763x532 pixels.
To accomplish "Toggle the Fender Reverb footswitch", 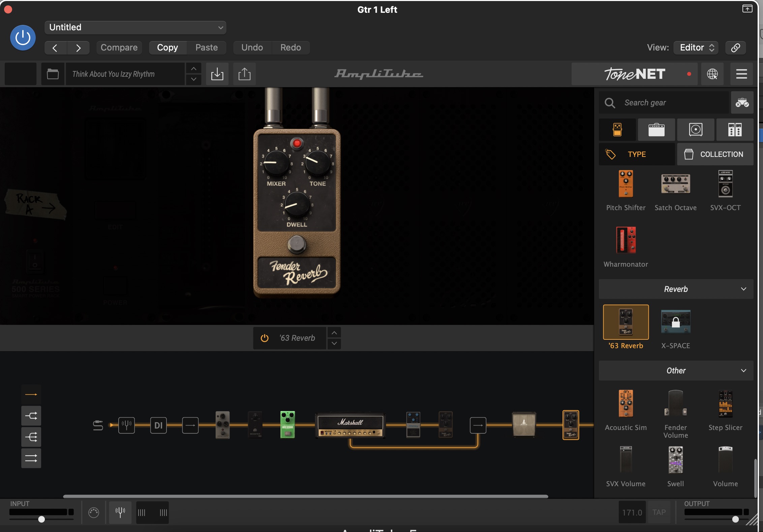I will [x=297, y=244].
